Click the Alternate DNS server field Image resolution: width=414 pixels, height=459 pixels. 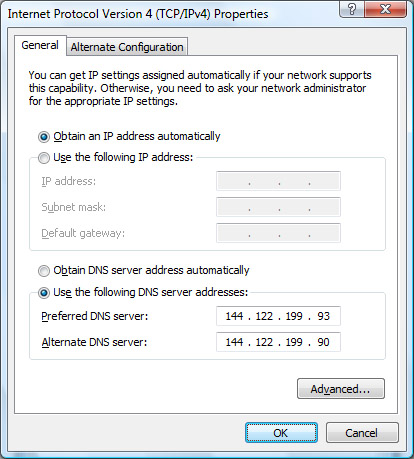[x=278, y=342]
